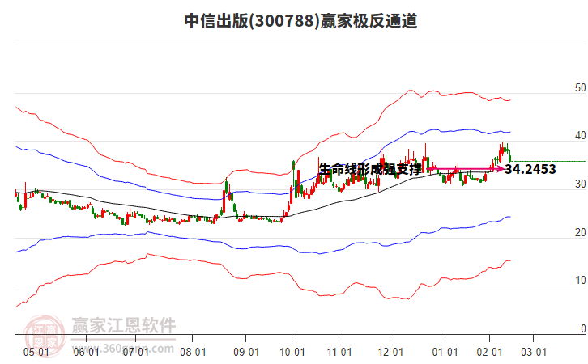This screenshot has width=588, height=364.
Task: Click the chart title 中信出版(300788)赢家极反通道
Action: pos(300,21)
